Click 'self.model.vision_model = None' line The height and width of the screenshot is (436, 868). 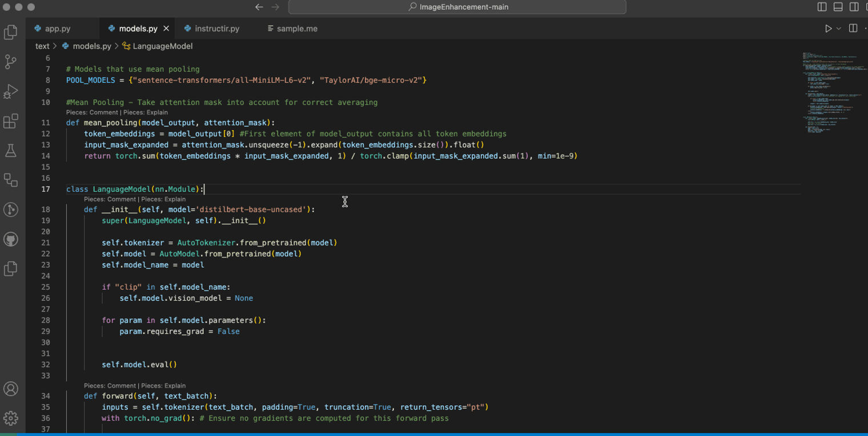pyautogui.click(x=186, y=298)
